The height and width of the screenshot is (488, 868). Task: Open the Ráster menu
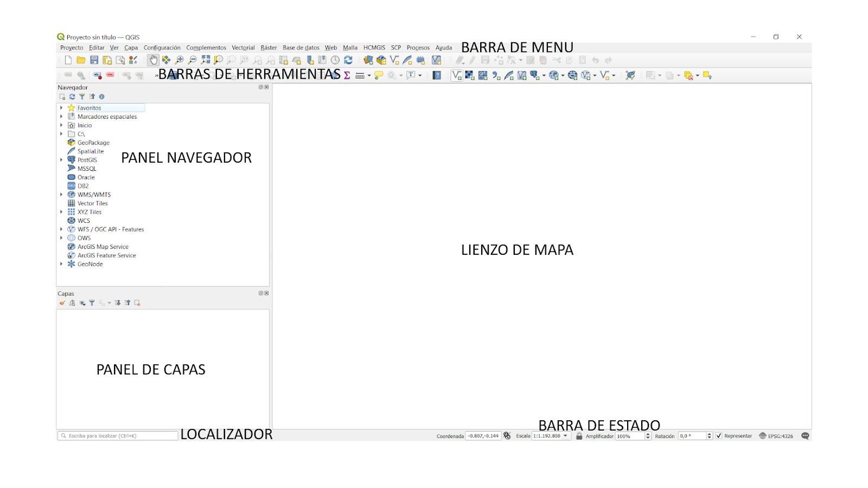pos(269,48)
